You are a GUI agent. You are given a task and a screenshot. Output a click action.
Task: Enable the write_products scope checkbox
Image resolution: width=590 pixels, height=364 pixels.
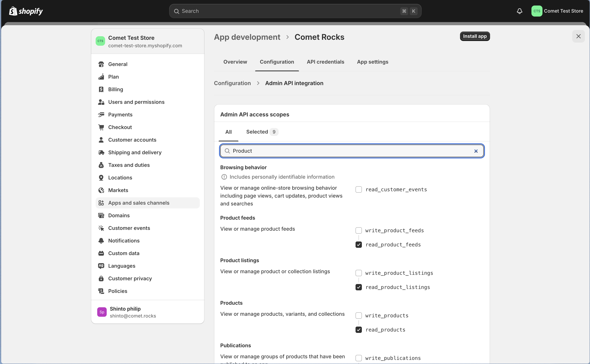(x=359, y=316)
